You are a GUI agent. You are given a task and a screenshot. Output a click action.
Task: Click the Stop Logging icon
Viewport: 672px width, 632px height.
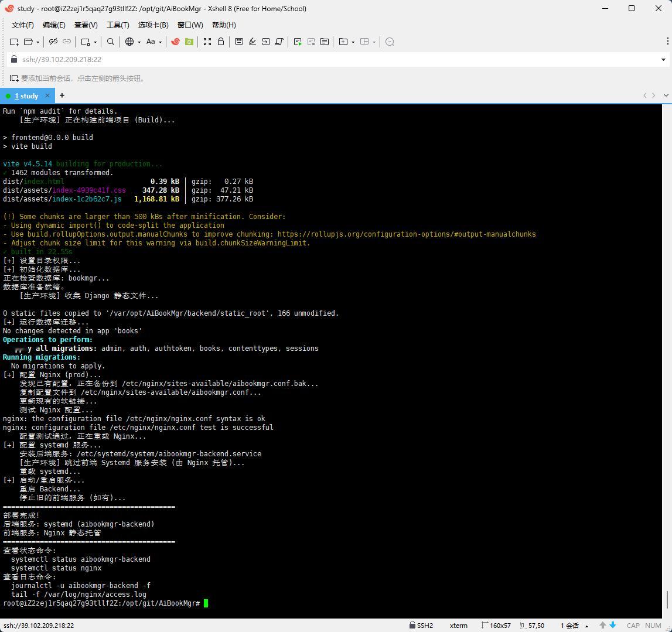coord(311,42)
